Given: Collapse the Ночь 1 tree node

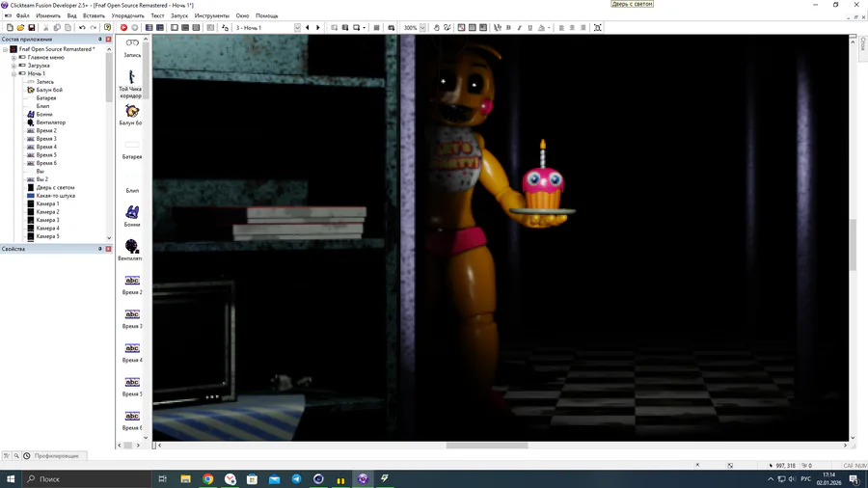Looking at the screenshot, I should 14,73.
